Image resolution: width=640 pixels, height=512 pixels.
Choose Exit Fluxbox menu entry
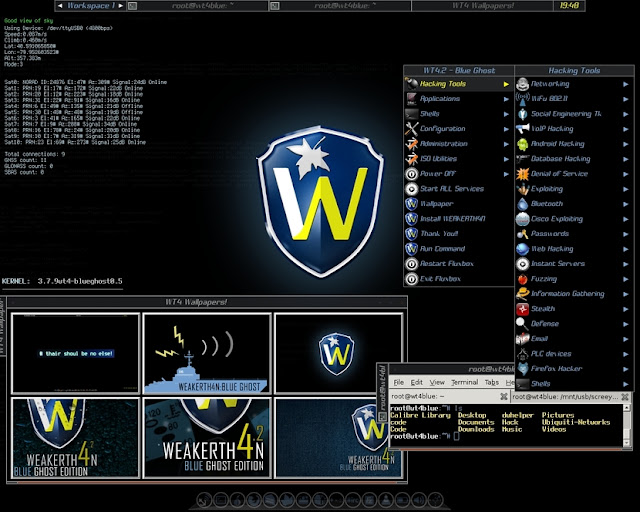pos(459,279)
